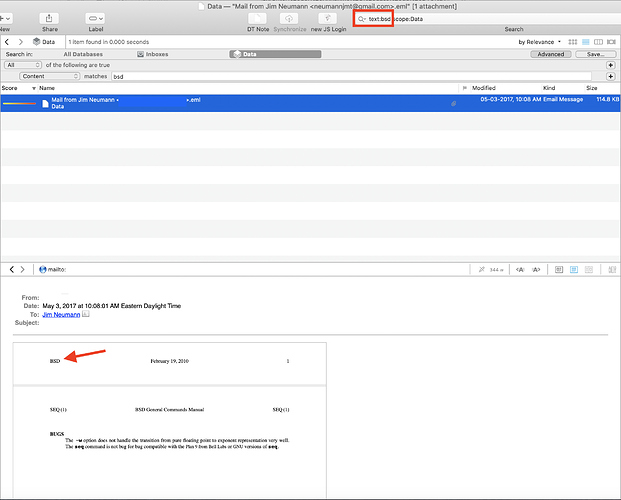Click the Save... search button

pos(596,54)
